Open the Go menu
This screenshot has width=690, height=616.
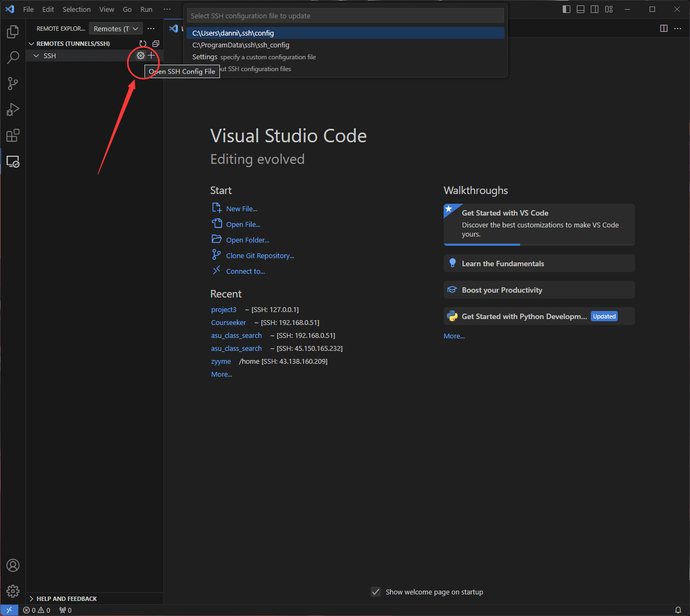click(x=127, y=9)
